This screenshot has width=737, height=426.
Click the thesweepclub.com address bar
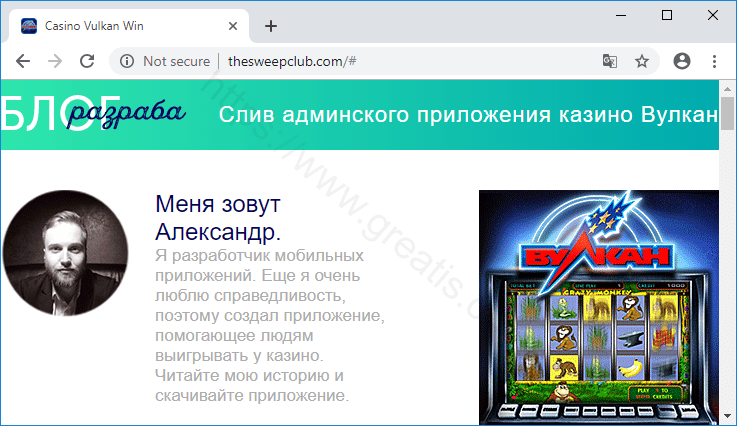(400, 61)
